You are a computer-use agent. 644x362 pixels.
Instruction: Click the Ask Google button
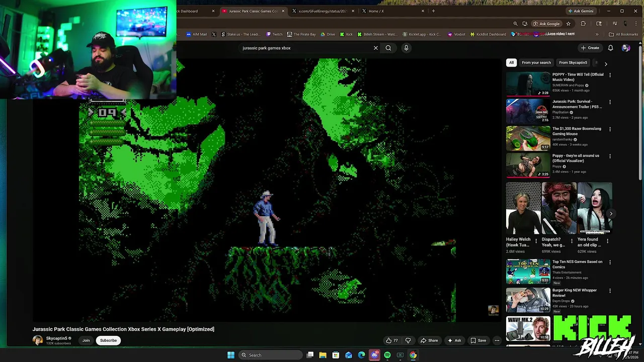(x=546, y=24)
